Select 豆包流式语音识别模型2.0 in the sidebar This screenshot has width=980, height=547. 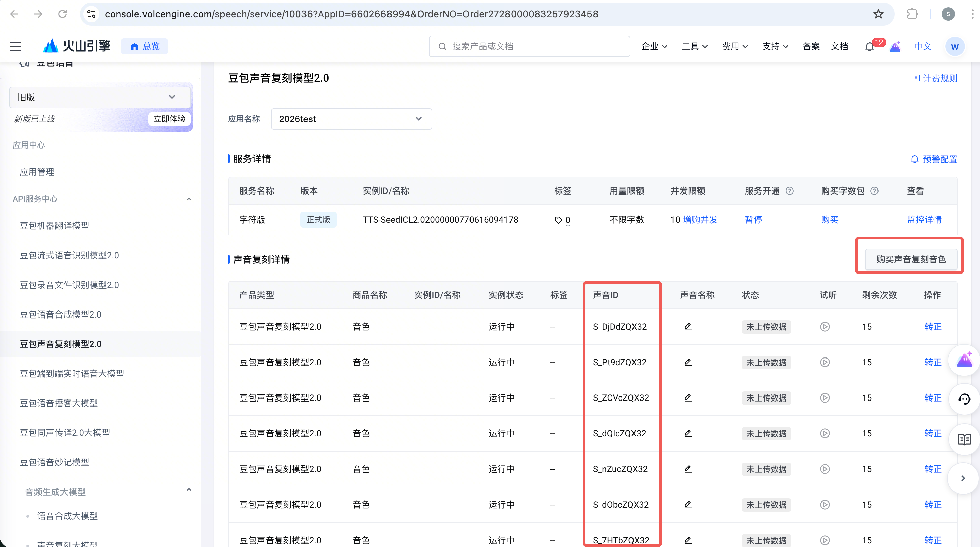tap(69, 255)
